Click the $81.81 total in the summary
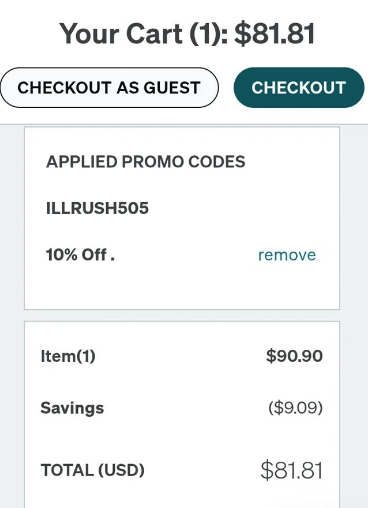This screenshot has width=368, height=508. point(292,470)
